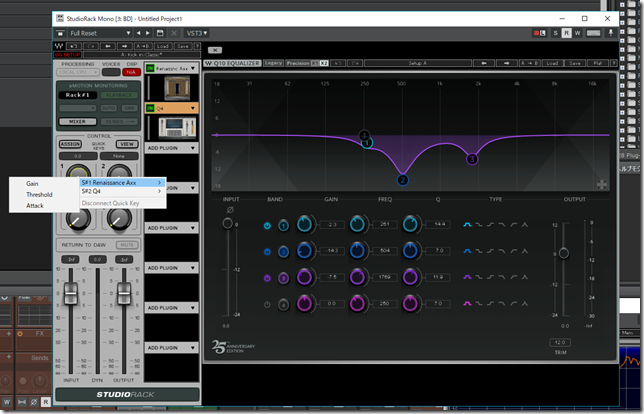Toggle the IN button for Renaissance Axx
The width and height of the screenshot is (644, 414).
pos(150,69)
